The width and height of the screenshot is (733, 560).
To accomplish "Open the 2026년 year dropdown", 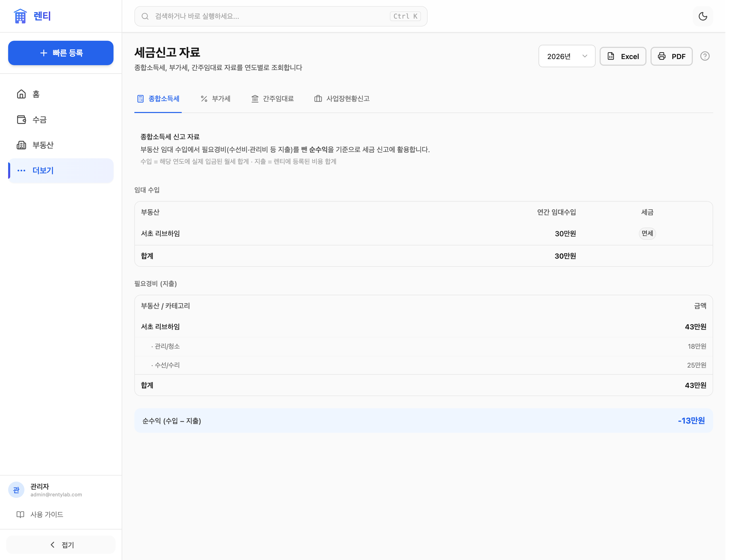I will 567,56.
